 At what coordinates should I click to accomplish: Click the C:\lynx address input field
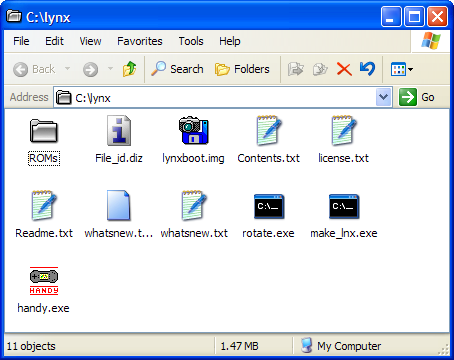(x=222, y=97)
